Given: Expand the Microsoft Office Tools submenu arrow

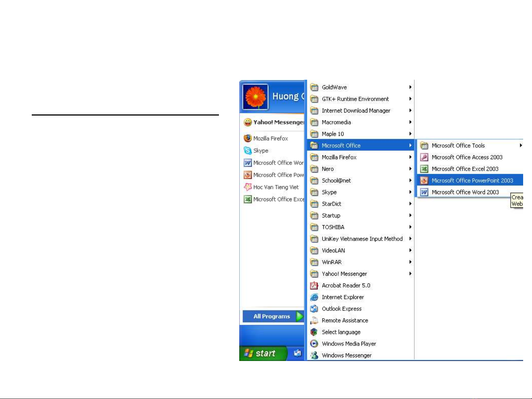Looking at the screenshot, I should pyautogui.click(x=521, y=145).
